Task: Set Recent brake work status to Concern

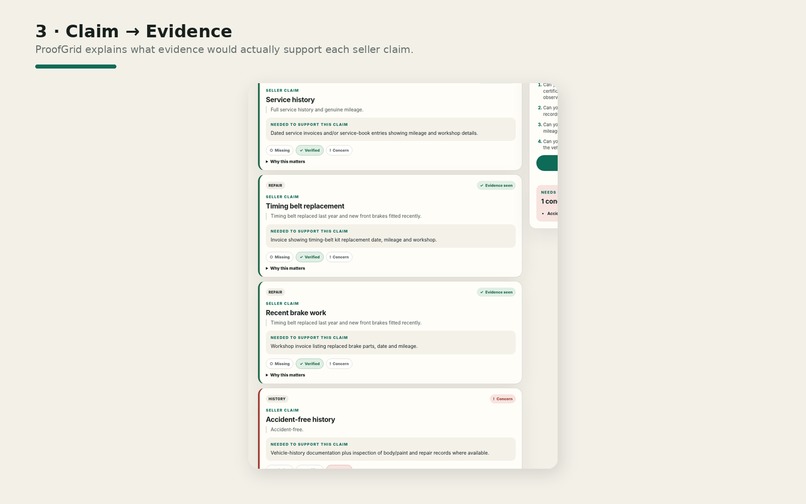Action: 339,364
